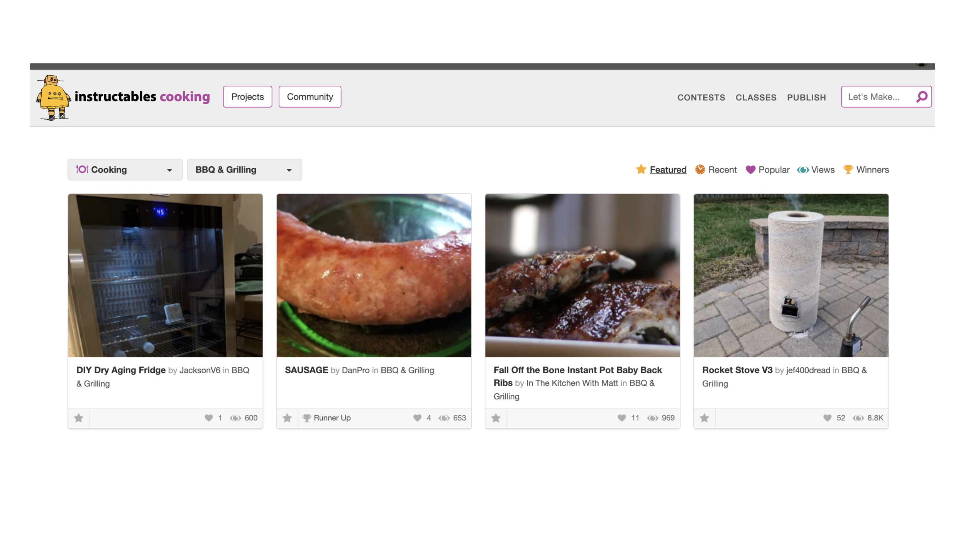
Task: Expand the BBQ & Grilling channel dropdown
Action: tap(244, 170)
